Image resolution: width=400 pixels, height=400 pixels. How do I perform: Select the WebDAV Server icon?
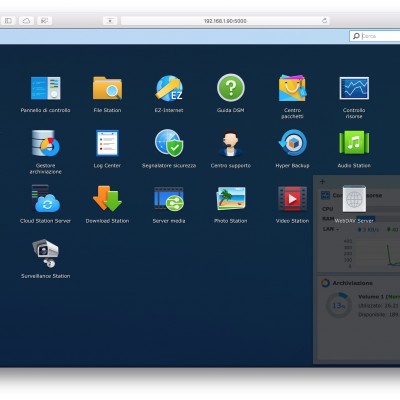click(x=354, y=199)
